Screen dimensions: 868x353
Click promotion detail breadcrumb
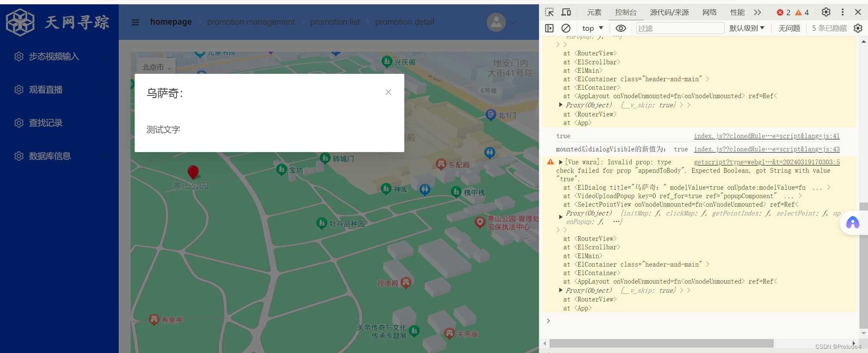point(404,22)
